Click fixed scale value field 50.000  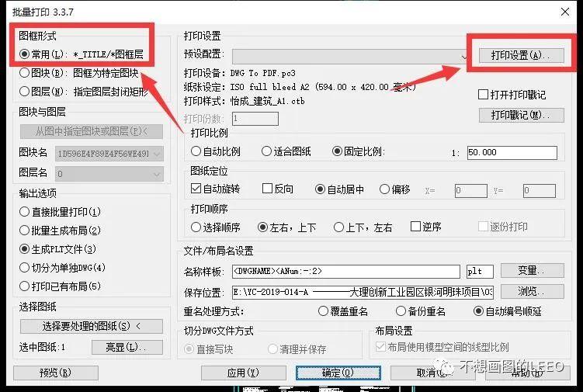(512, 152)
